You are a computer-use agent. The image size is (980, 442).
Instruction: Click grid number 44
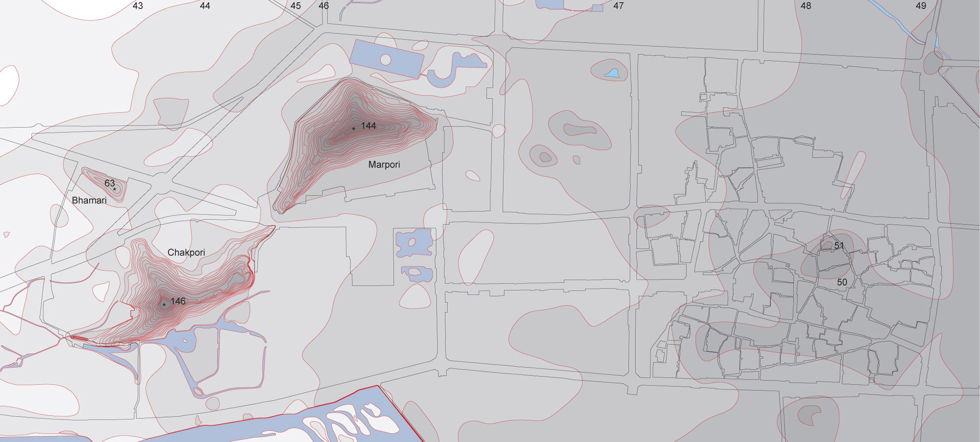[x=205, y=6]
